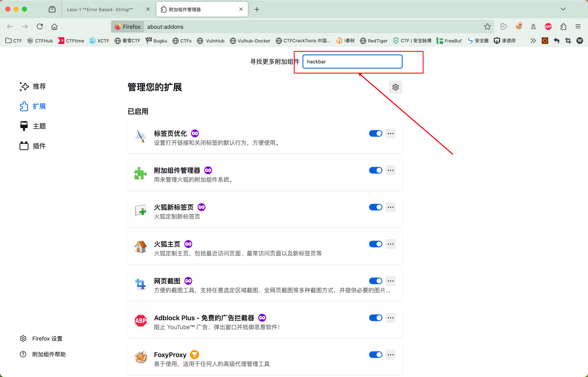
Task: Click the undo arrow toolbar icon
Action: click(x=557, y=41)
